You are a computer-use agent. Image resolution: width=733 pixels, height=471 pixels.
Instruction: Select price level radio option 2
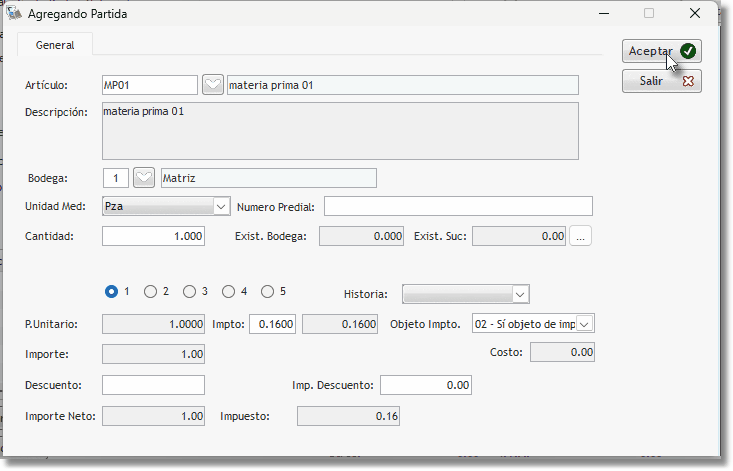click(151, 292)
